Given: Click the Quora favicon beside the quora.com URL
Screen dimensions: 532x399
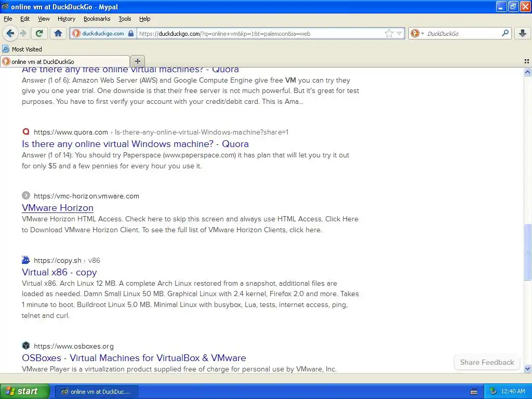Looking at the screenshot, I should [x=26, y=131].
